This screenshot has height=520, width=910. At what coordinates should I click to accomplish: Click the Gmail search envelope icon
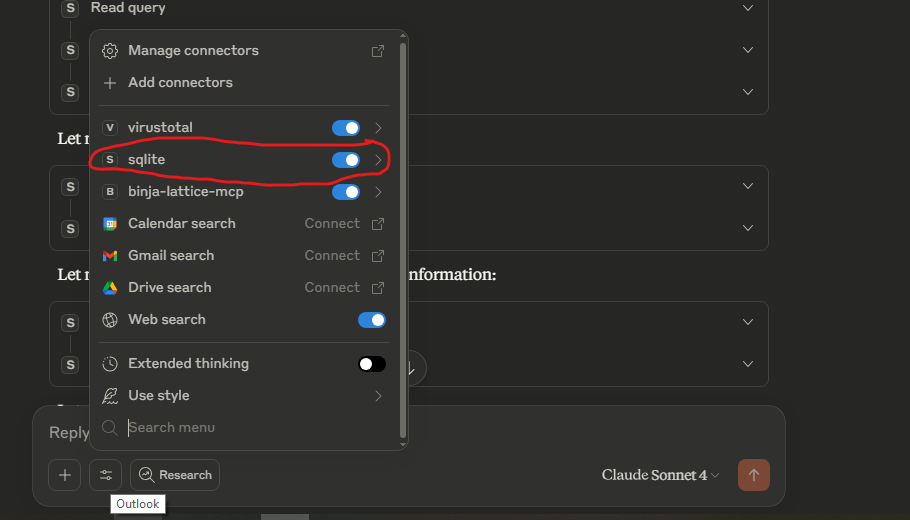point(110,256)
